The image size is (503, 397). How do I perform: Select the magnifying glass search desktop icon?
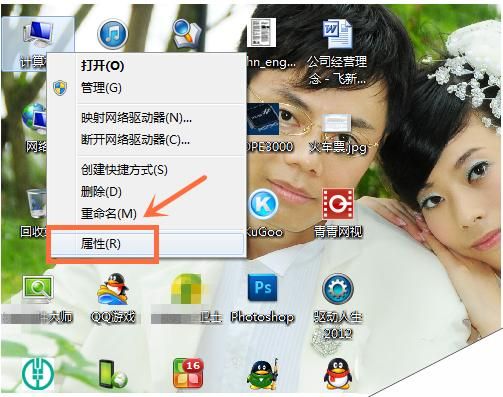[x=187, y=33]
